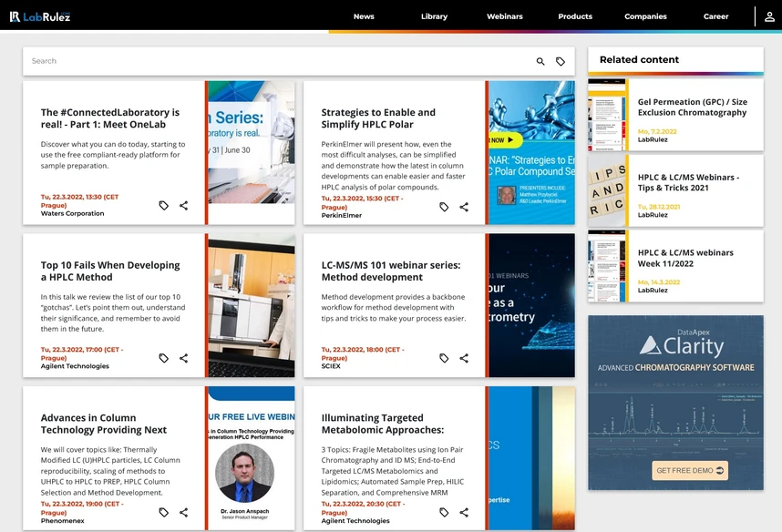Click 'Mo, 7.2.2022' date text
The image size is (782, 532).
coord(657,131)
